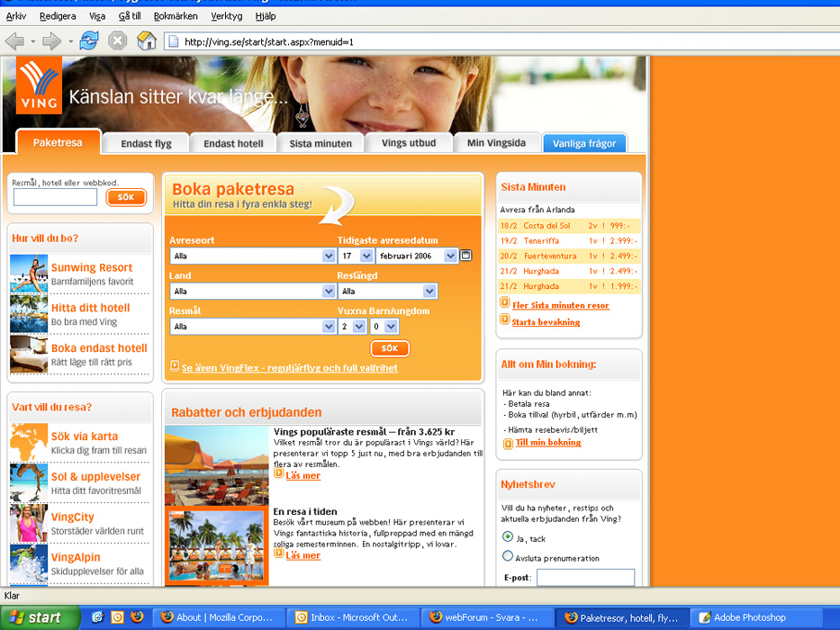Open the Till min bokning link

point(548,443)
